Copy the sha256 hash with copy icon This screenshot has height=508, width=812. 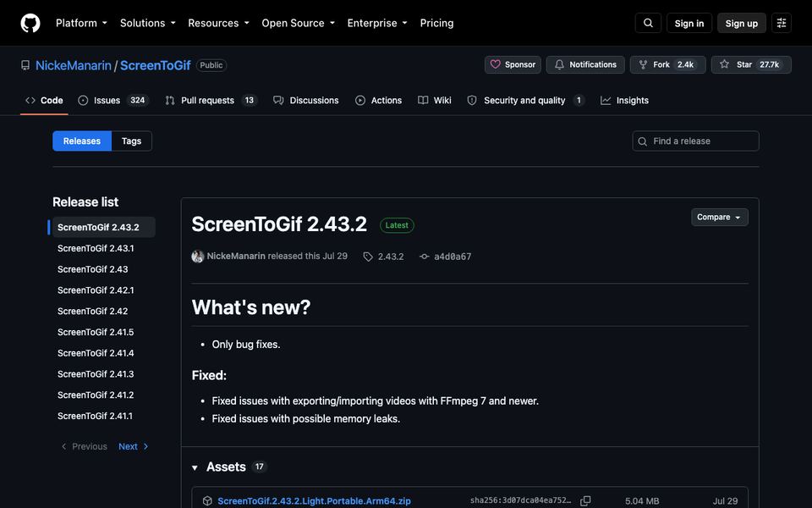click(x=585, y=500)
